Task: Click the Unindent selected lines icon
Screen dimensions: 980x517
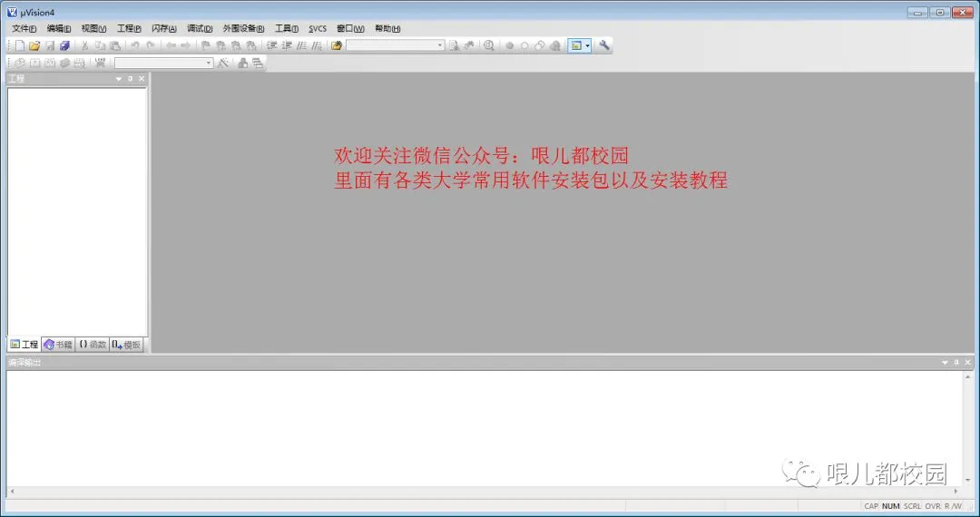Action: 287,45
